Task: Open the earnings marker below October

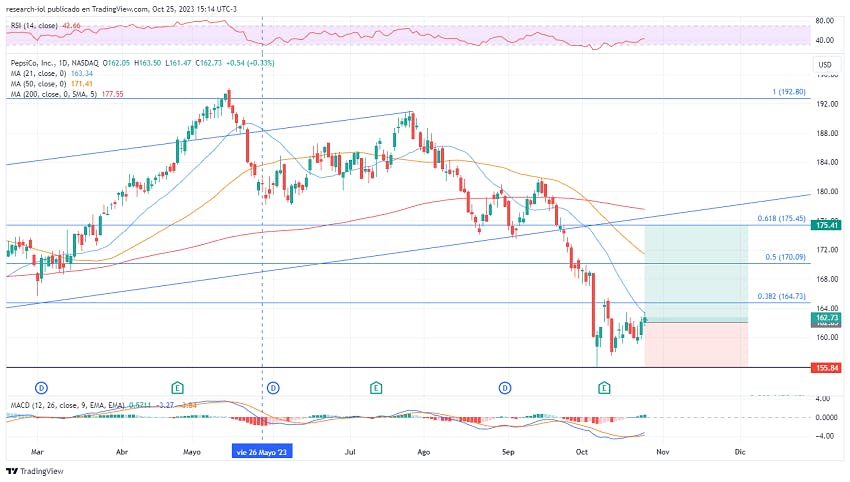Action: 604,388
